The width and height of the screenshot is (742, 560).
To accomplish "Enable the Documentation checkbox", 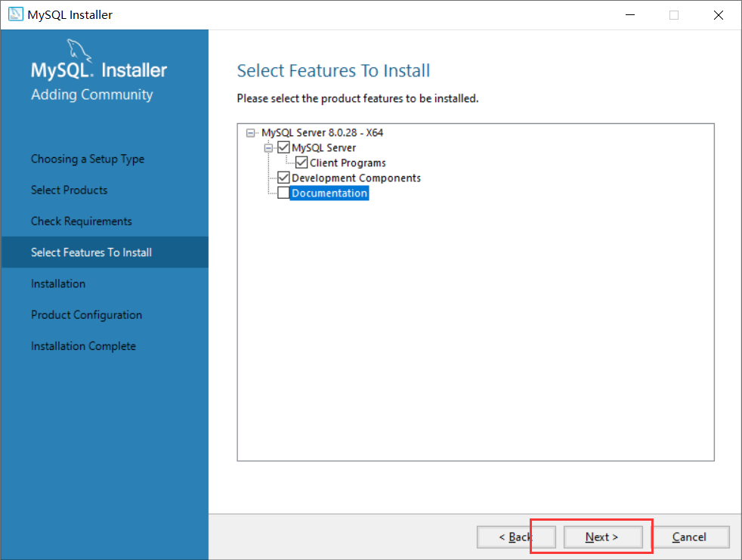I will [x=283, y=193].
